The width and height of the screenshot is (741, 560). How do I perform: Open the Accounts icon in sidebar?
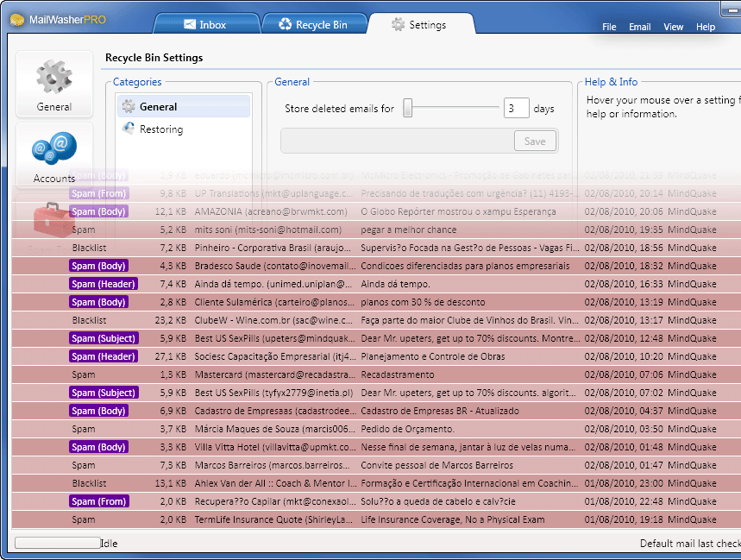click(x=54, y=148)
